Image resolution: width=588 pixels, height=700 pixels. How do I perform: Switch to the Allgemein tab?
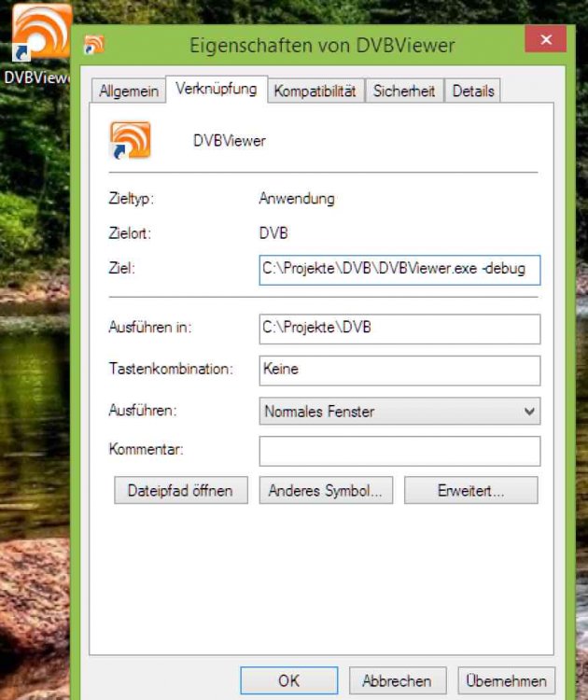(x=129, y=91)
